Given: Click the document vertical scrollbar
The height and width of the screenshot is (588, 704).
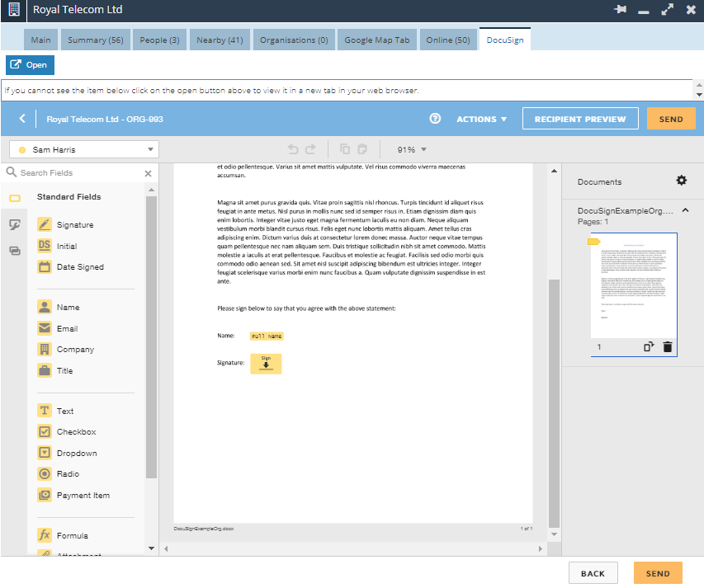Looking at the screenshot, I should coord(554,402).
